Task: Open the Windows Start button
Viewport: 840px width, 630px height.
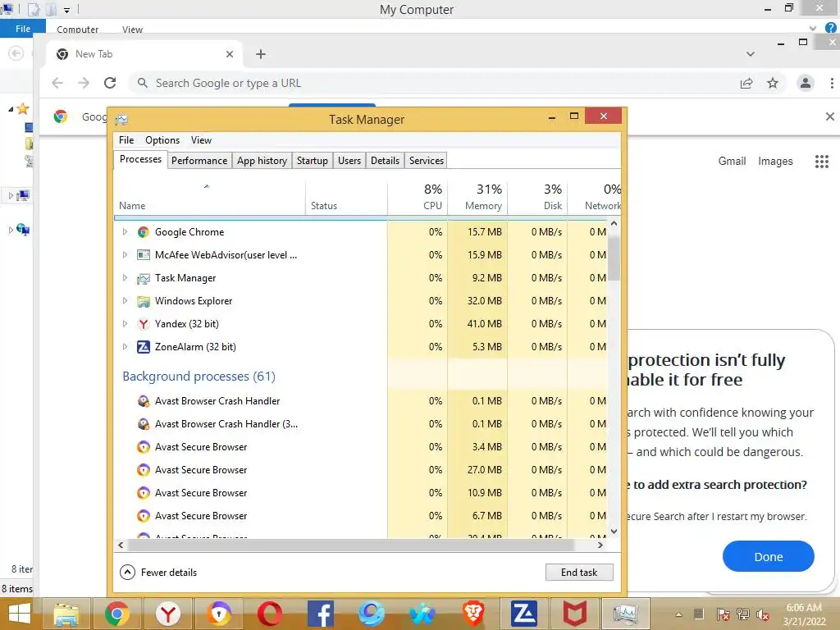Action: pyautogui.click(x=20, y=614)
